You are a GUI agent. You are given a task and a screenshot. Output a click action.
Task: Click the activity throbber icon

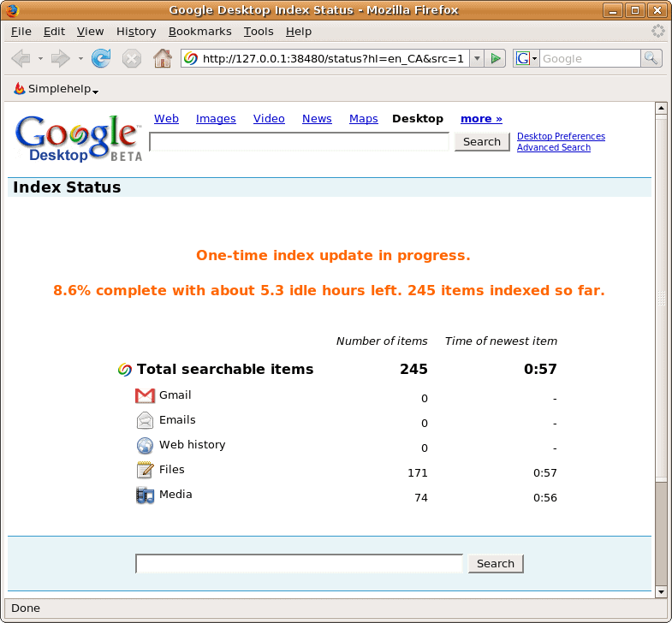click(657, 31)
